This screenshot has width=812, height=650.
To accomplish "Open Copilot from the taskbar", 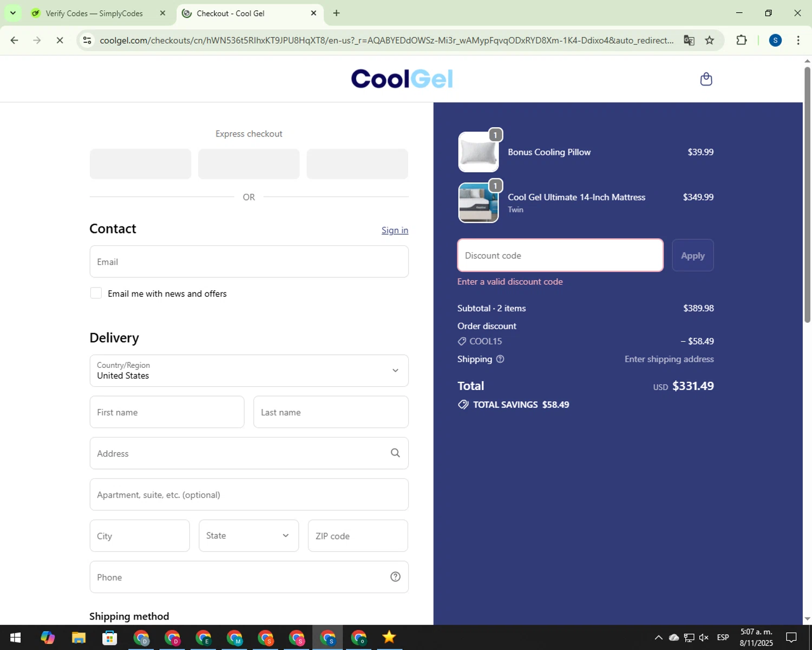I will [47, 638].
